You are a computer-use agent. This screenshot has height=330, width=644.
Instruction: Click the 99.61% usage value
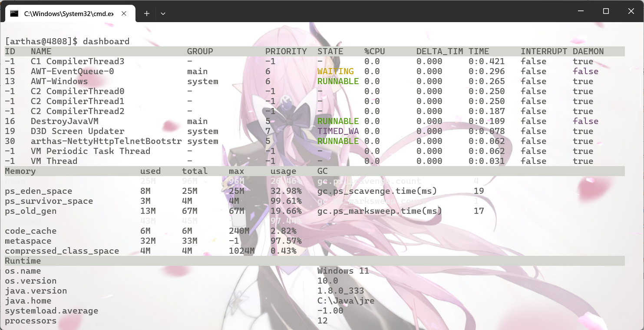point(286,201)
